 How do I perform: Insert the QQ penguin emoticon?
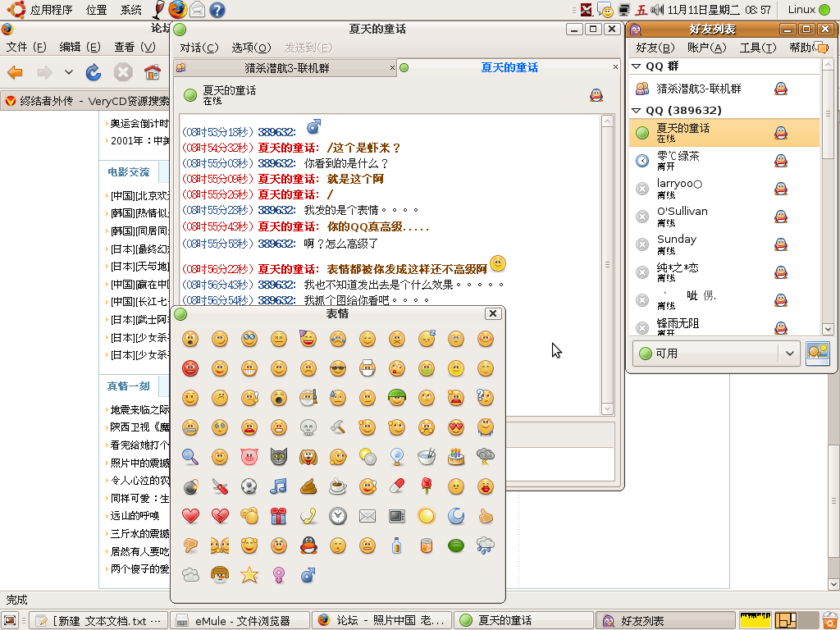[308, 546]
